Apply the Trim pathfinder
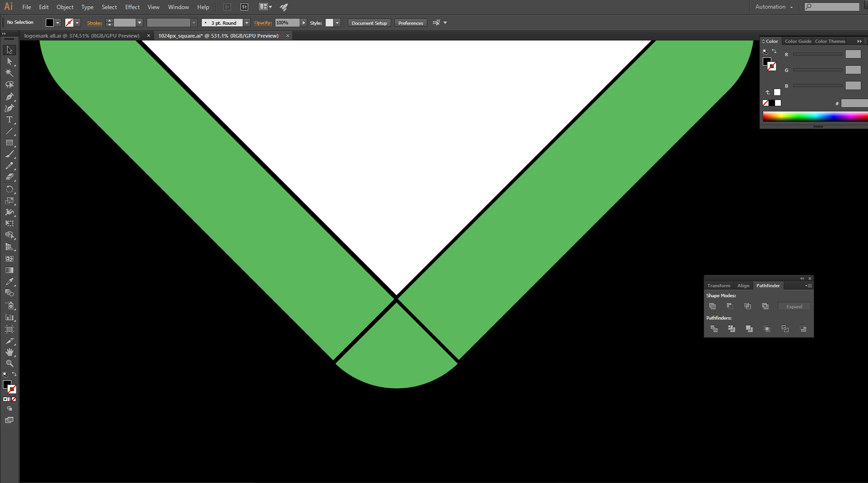This screenshot has height=483, width=868. (732, 329)
